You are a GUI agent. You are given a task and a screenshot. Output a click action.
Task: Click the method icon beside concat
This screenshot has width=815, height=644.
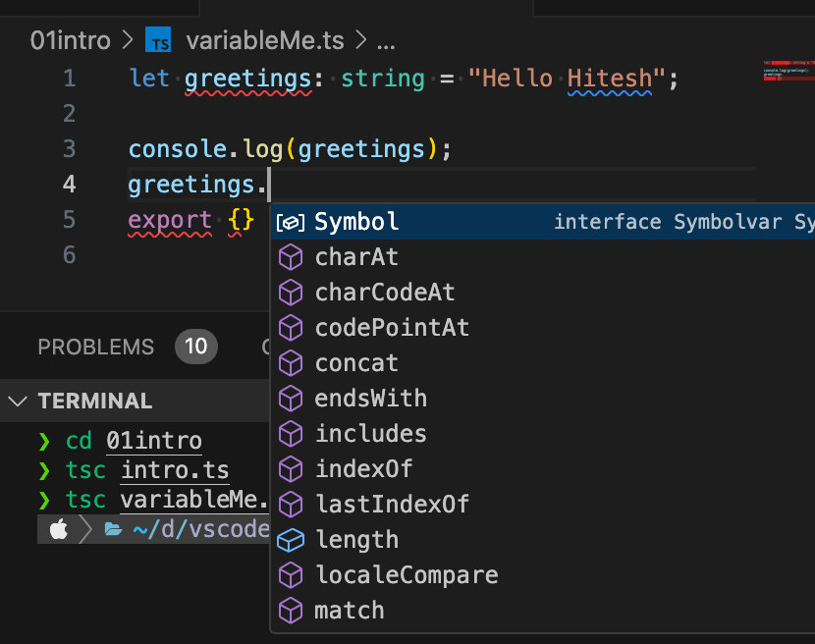pyautogui.click(x=291, y=364)
